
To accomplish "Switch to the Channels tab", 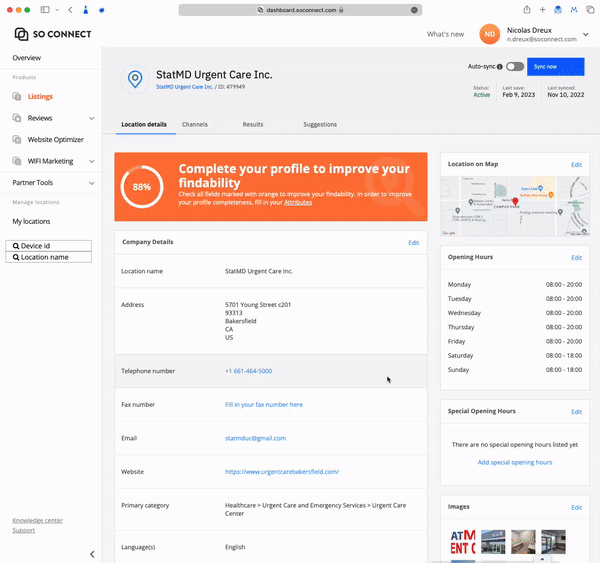I will pos(195,124).
